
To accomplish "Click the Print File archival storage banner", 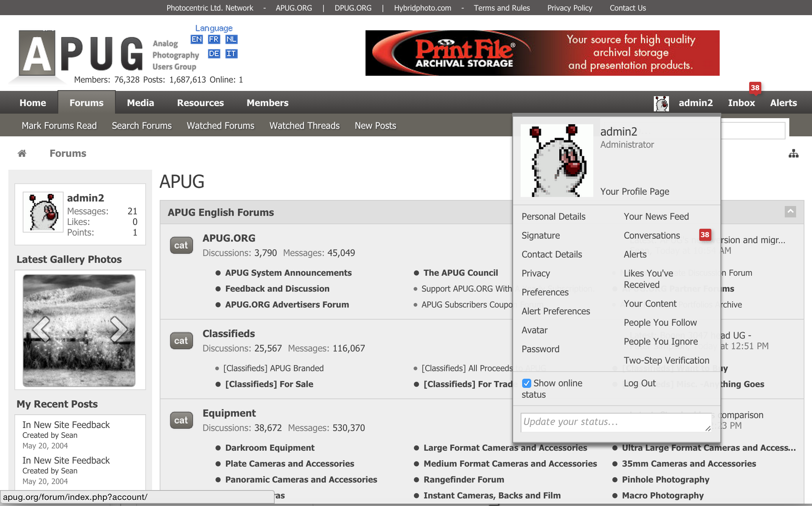I will (x=542, y=53).
